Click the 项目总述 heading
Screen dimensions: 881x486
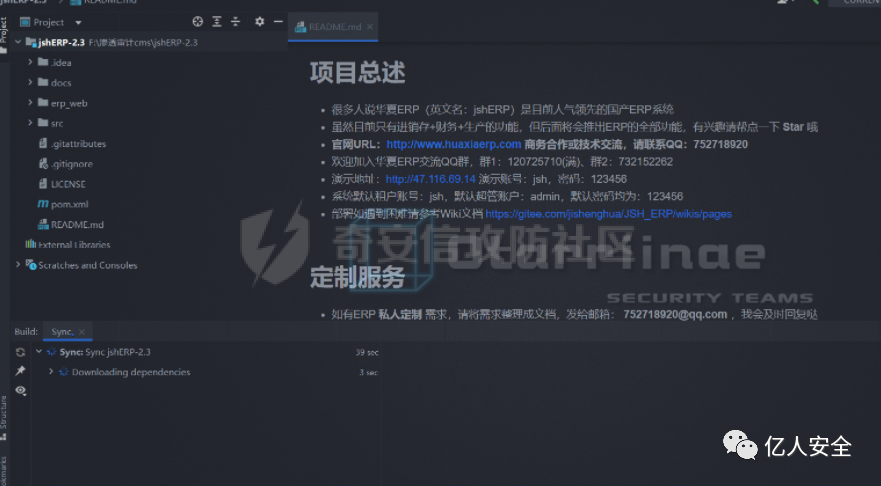click(357, 73)
